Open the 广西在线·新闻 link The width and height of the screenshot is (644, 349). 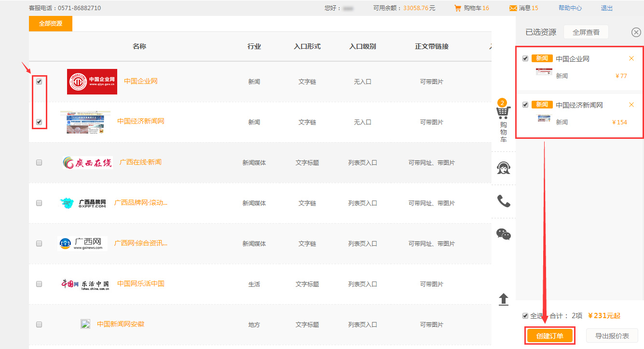click(x=140, y=162)
